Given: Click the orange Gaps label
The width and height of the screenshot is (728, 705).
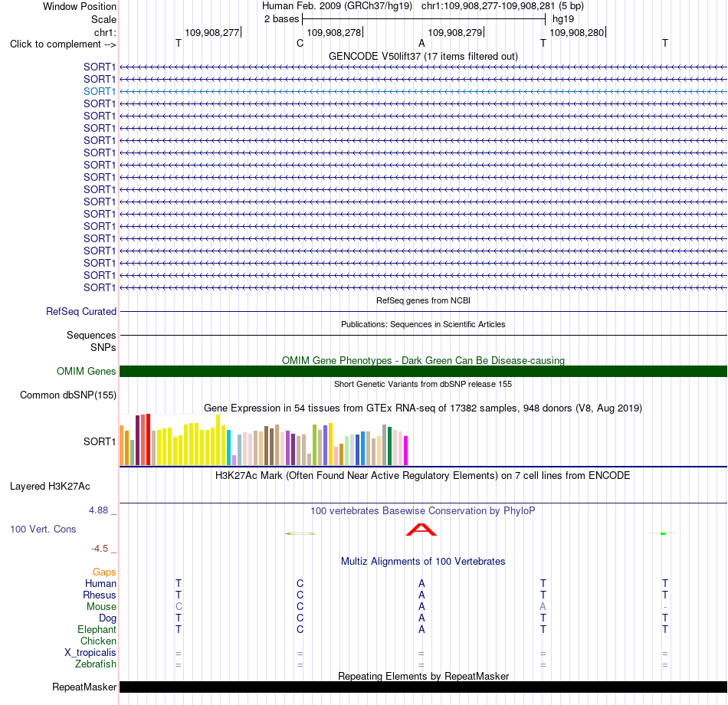Looking at the screenshot, I should (104, 572).
